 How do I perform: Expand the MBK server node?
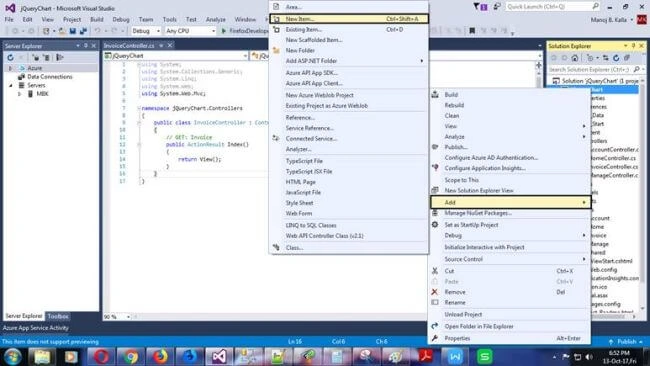pyautogui.click(x=19, y=94)
